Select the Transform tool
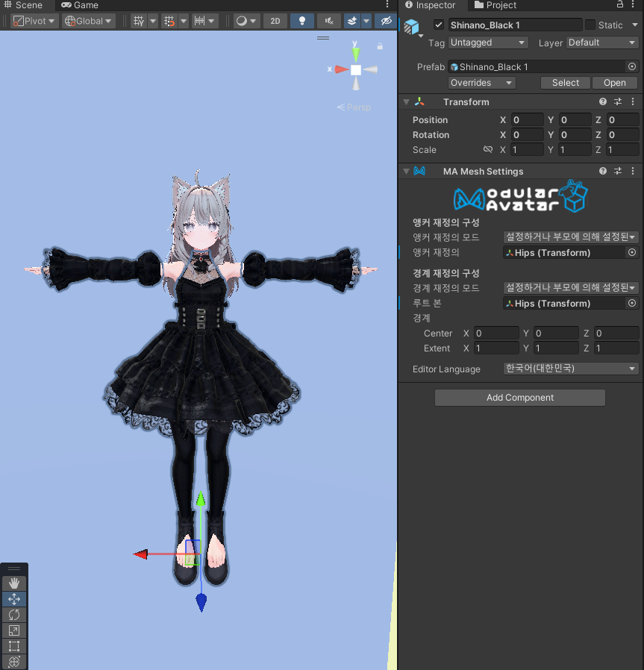The width and height of the screenshot is (644, 670). (14, 662)
